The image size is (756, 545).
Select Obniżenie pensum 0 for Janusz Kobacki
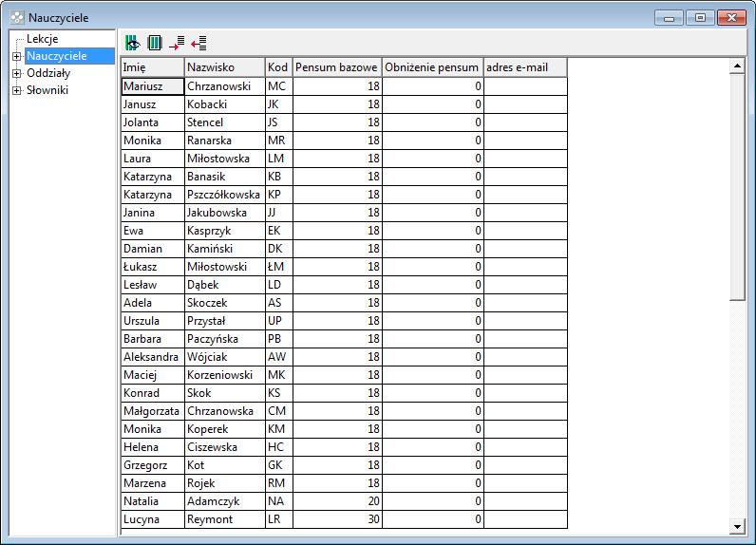coord(432,104)
